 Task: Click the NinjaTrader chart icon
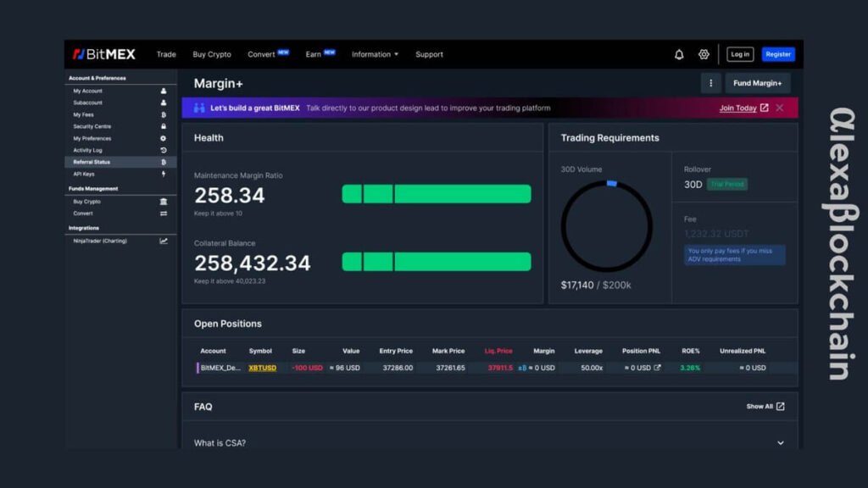(x=164, y=241)
